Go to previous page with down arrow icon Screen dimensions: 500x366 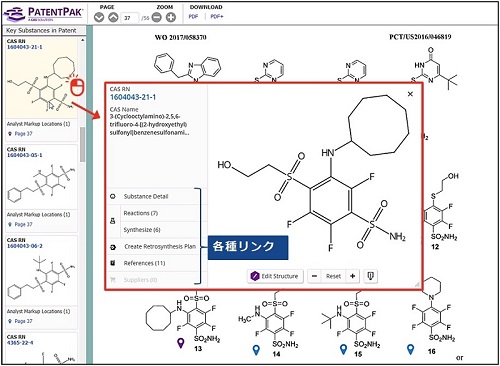pos(99,17)
